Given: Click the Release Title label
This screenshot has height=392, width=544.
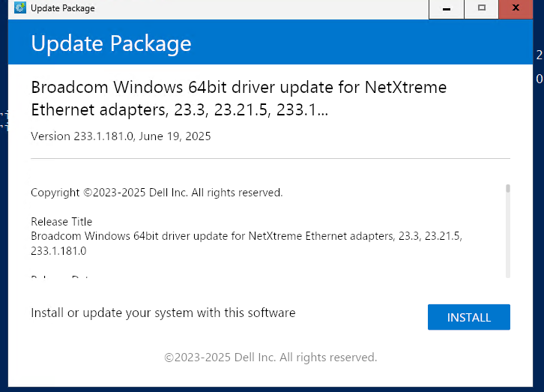Looking at the screenshot, I should click(61, 222).
